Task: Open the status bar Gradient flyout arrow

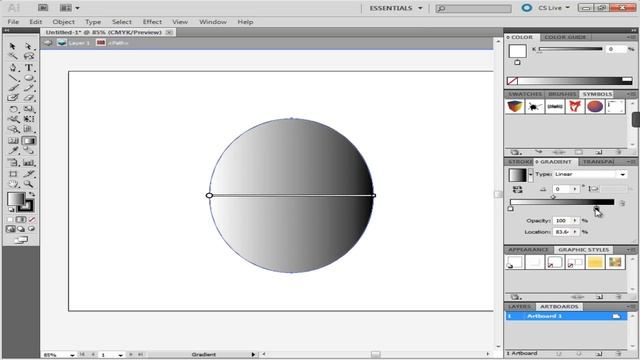Action: (253, 355)
